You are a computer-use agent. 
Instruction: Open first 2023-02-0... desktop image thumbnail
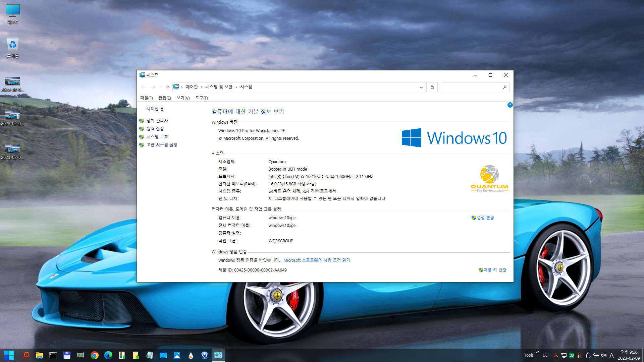12,84
